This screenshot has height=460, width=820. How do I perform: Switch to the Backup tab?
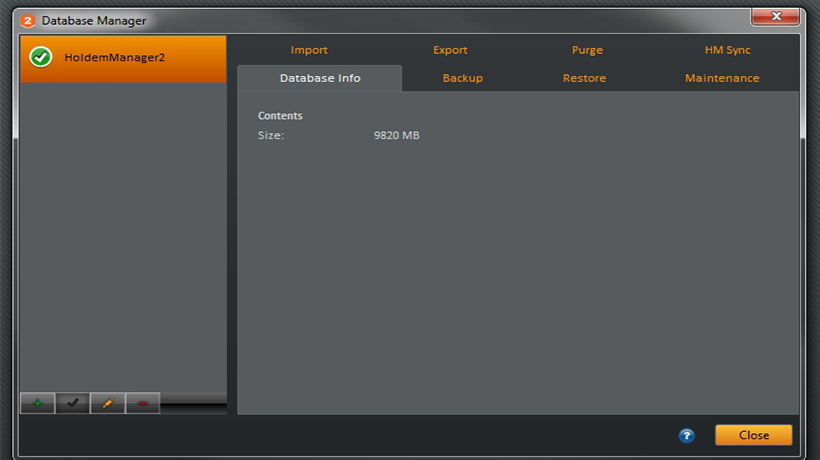click(463, 78)
